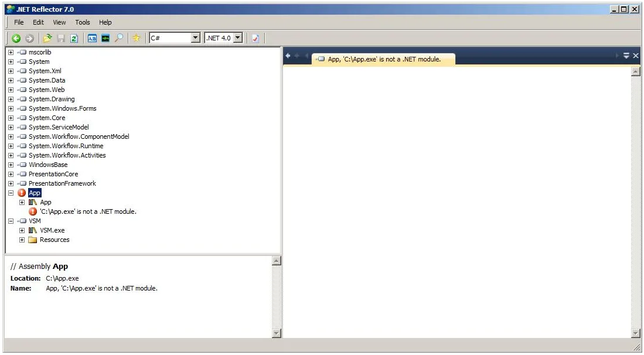Viewport: 644px width, 355px height.
Task: Expand the System.Windows.Forms node
Action: [x=11, y=108]
